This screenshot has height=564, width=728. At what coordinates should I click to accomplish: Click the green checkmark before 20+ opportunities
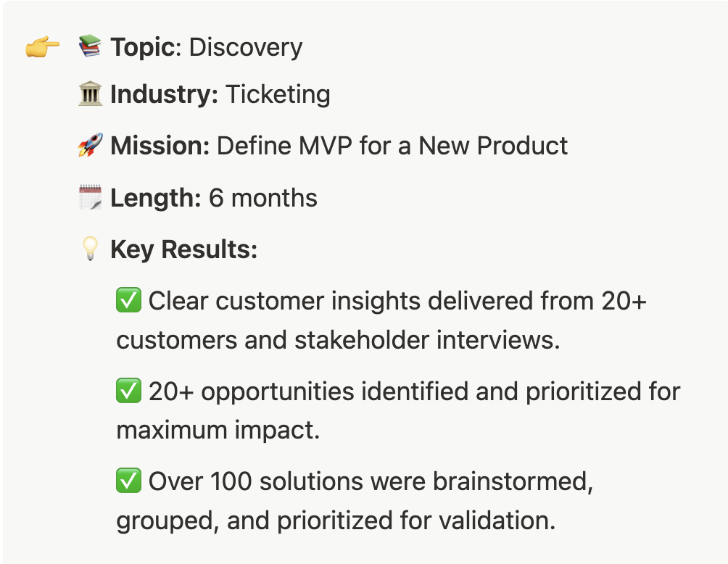(128, 391)
